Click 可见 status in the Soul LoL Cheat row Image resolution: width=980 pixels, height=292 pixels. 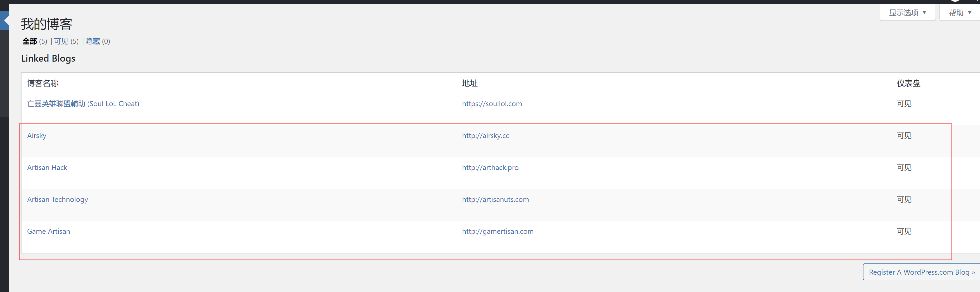point(904,104)
